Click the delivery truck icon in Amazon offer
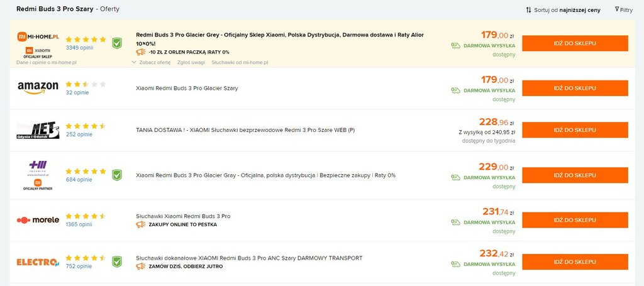Viewport: 644px width, 286px height. [455, 91]
